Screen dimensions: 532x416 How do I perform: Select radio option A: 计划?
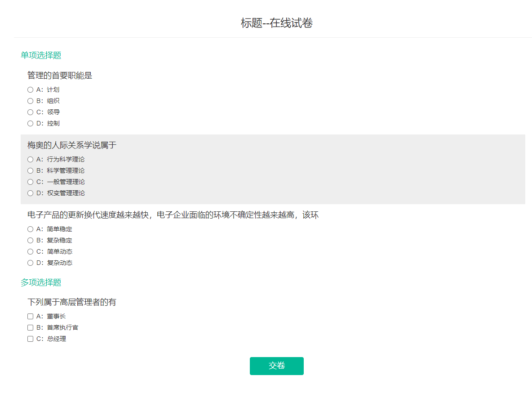click(x=30, y=89)
